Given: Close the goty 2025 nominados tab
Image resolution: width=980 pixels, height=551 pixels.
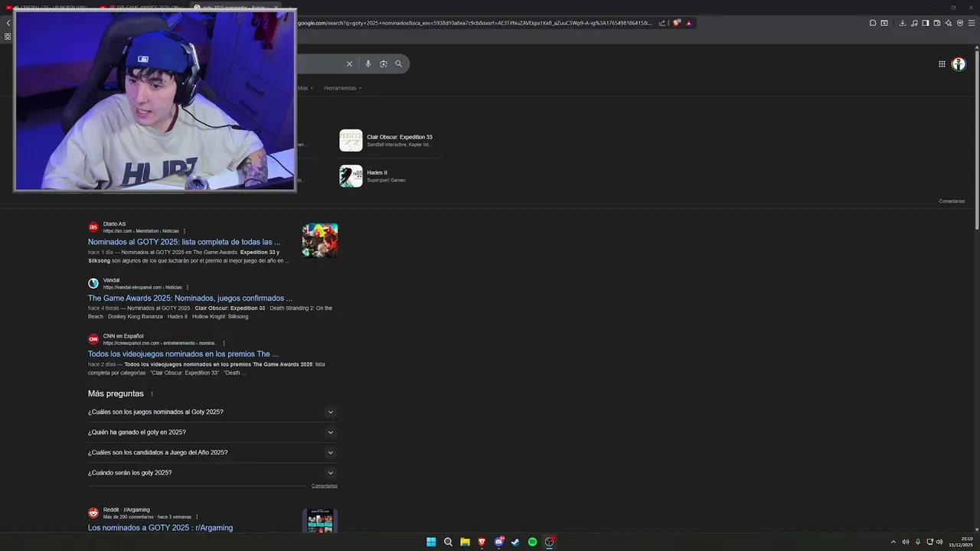Looking at the screenshot, I should coord(276,7).
